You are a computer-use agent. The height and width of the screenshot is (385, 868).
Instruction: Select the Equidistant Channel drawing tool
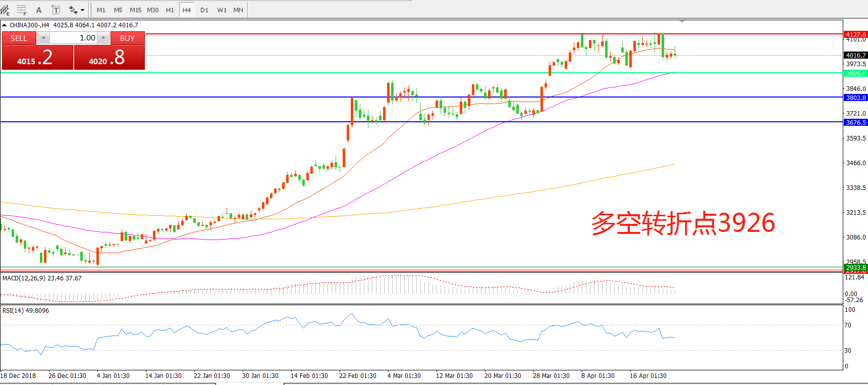click(5, 10)
